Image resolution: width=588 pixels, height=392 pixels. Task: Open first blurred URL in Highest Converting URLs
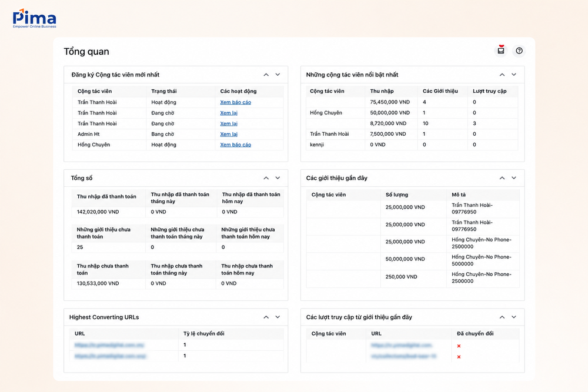coord(109,345)
